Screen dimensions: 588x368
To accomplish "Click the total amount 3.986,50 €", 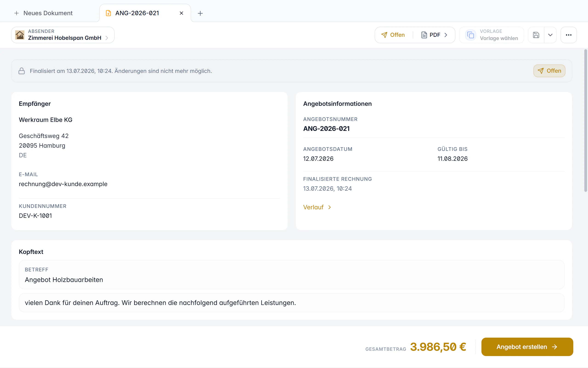I will tap(438, 347).
